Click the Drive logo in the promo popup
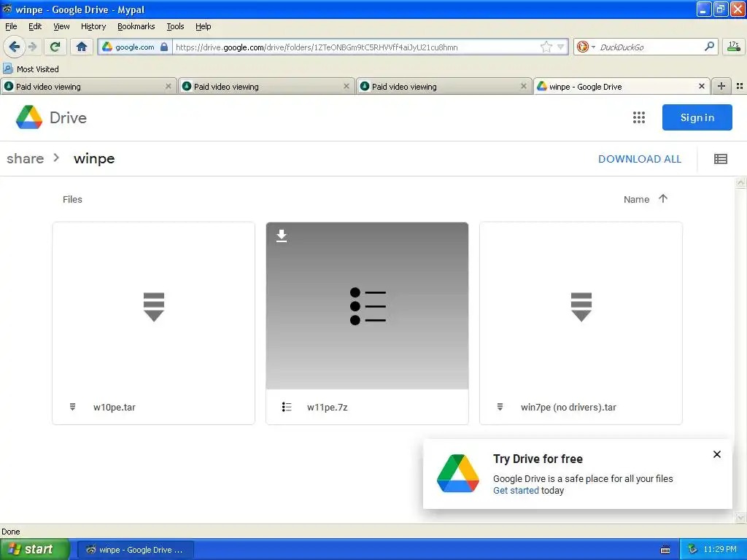Image resolution: width=747 pixels, height=560 pixels. 458,473
